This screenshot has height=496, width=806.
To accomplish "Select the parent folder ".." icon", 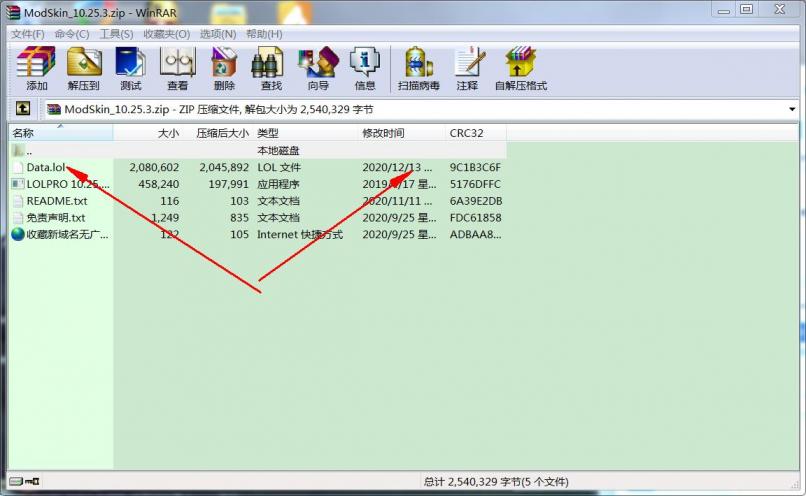I will click(18, 151).
